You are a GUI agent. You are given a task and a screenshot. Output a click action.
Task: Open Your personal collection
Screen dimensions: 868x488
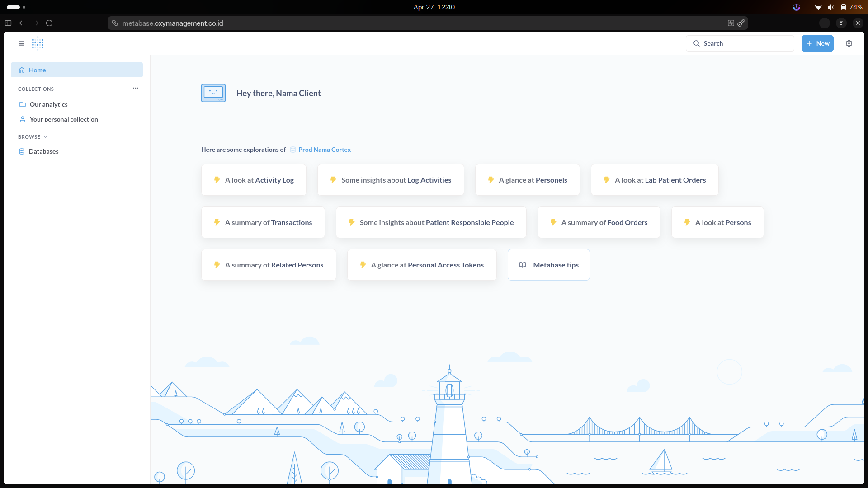pyautogui.click(x=64, y=119)
